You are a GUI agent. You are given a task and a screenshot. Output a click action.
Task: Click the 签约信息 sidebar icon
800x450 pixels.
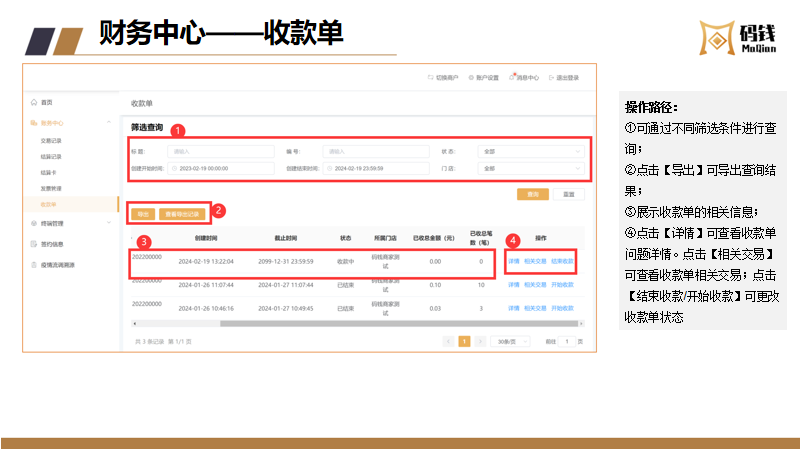click(33, 244)
